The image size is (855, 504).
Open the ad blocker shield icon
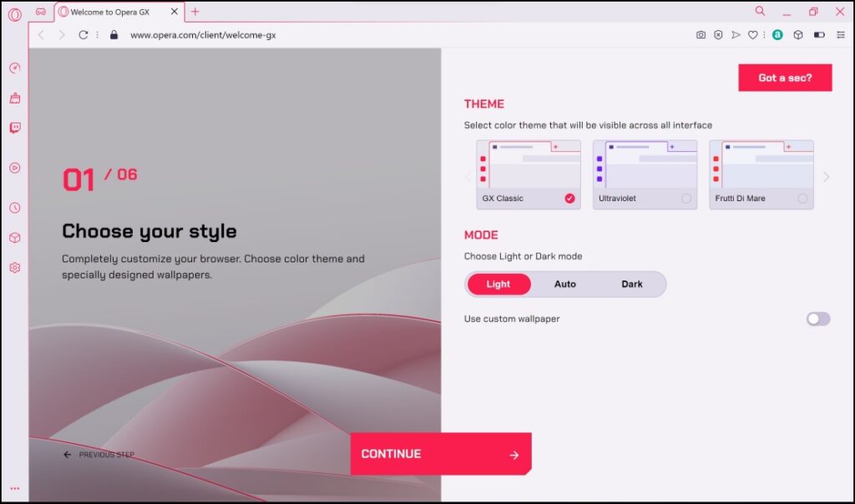[x=718, y=35]
